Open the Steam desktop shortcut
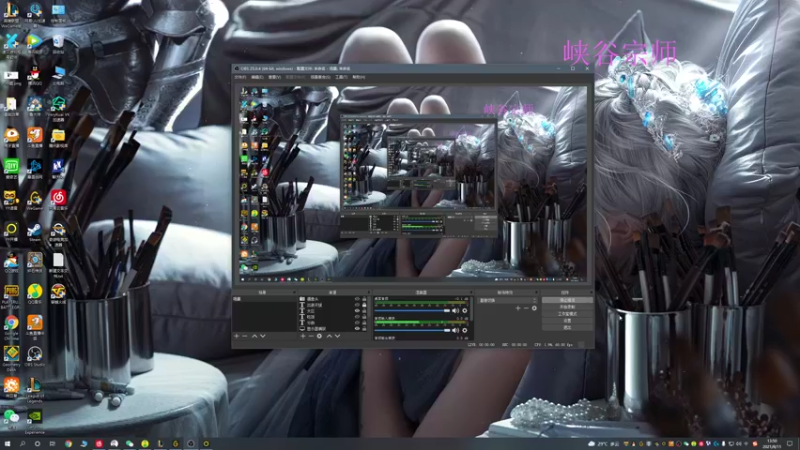 pos(34,232)
